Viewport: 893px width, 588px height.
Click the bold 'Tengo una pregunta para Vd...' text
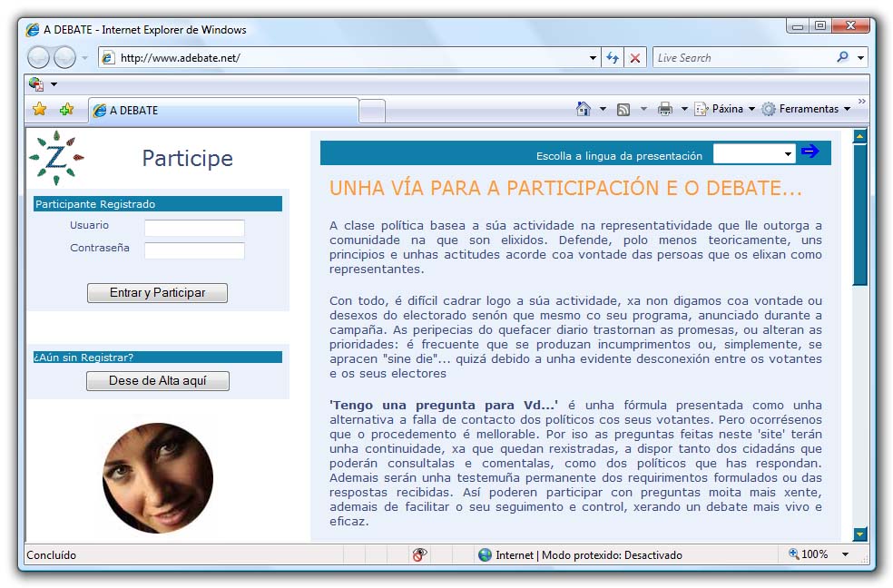[444, 406]
